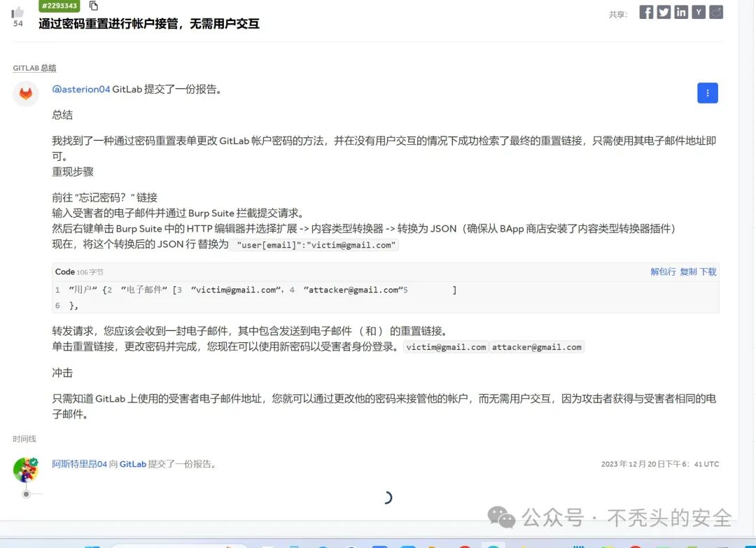Click the inline attacker@gmail.com code tag
The width and height of the screenshot is (756, 548).
(537, 347)
